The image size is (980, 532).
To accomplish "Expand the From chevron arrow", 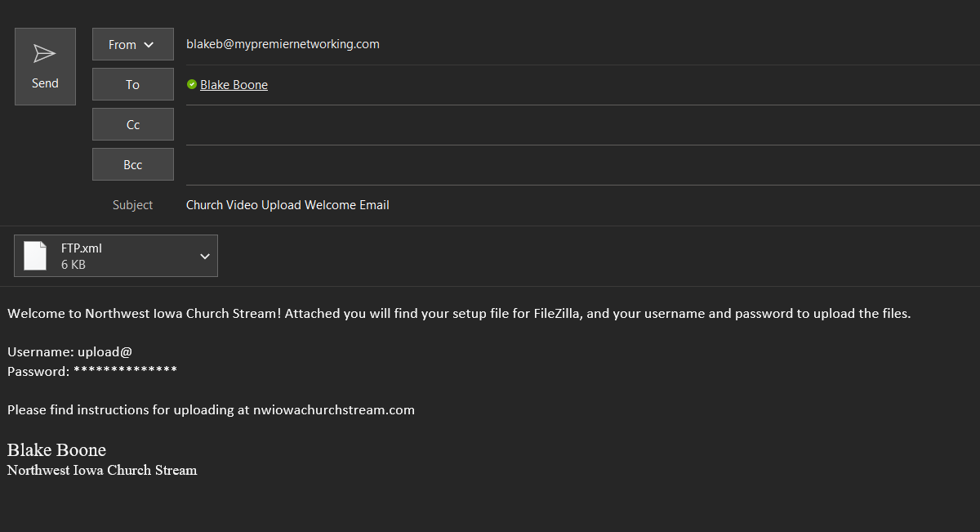I will point(149,45).
